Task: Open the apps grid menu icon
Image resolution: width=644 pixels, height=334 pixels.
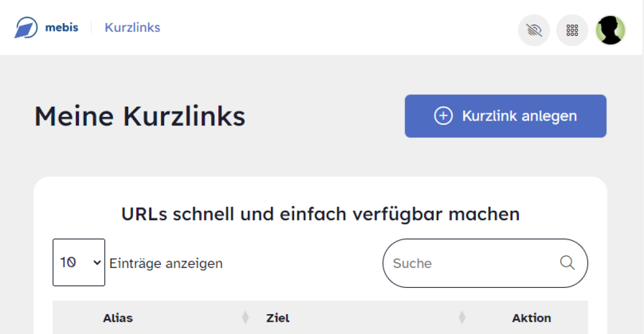Action: [572, 30]
